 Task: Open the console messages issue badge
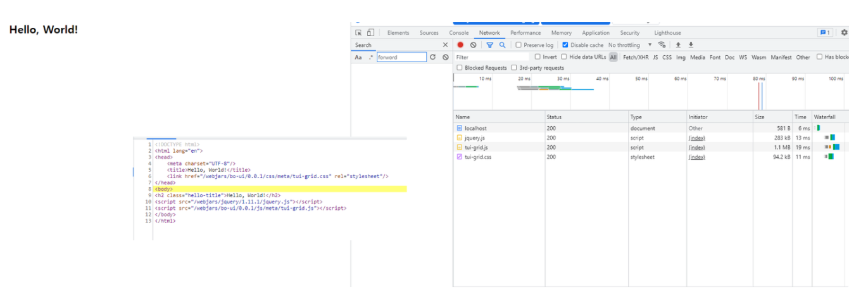pos(825,33)
